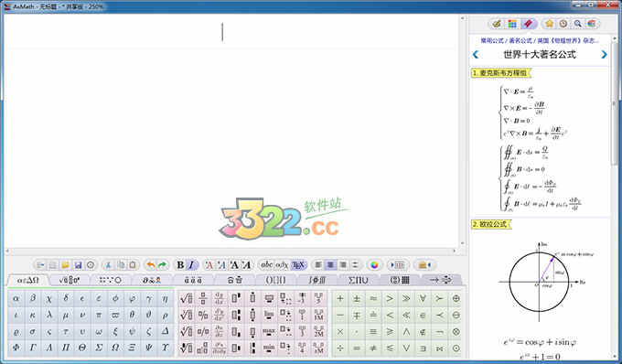Go to next formula page chevron
Image resolution: width=622 pixels, height=364 pixels.
604,55
